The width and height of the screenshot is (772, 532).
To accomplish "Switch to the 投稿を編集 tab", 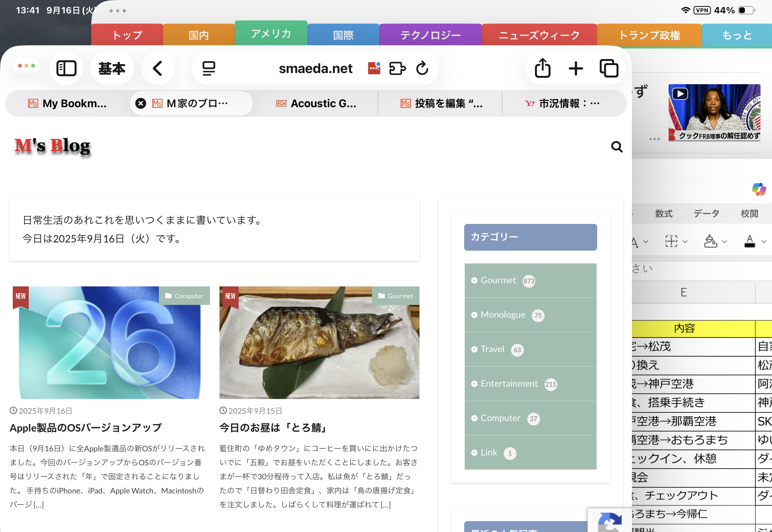I will (x=441, y=103).
